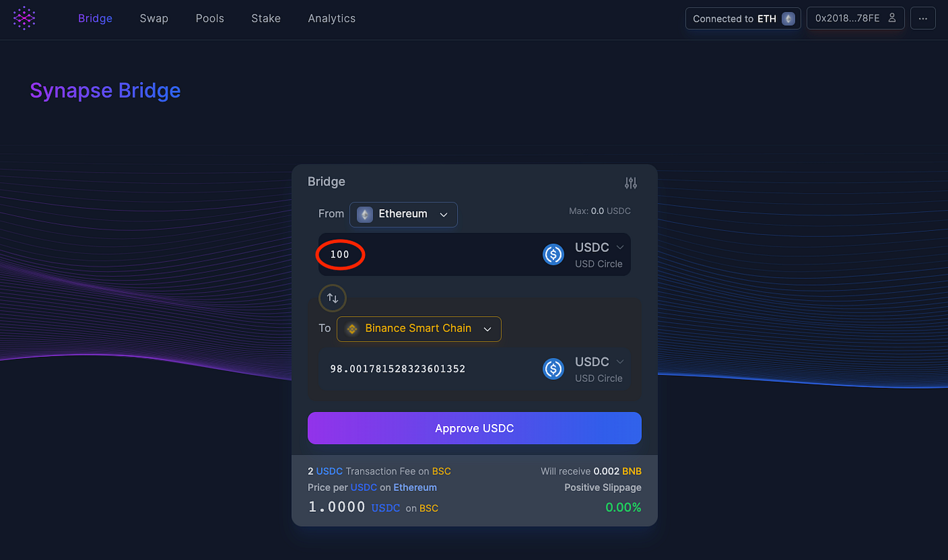The width and height of the screenshot is (948, 560).
Task: Swap origin and destination chains
Action: tap(332, 298)
